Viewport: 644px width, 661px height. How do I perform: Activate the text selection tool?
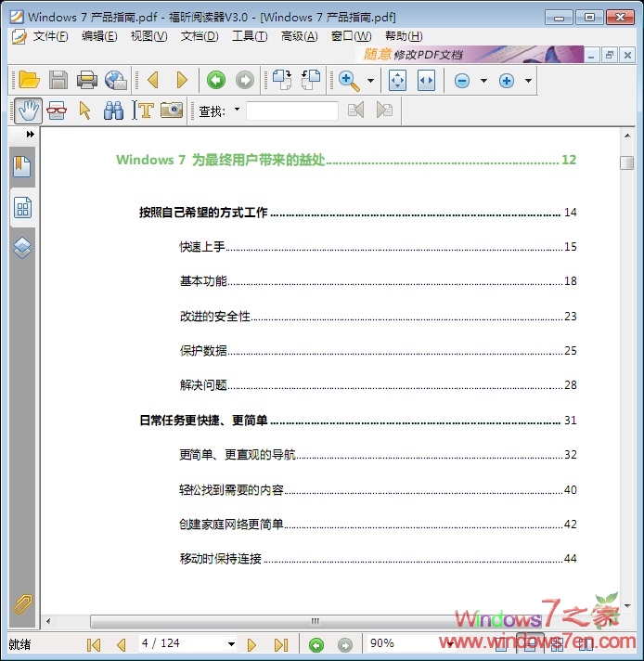143,110
